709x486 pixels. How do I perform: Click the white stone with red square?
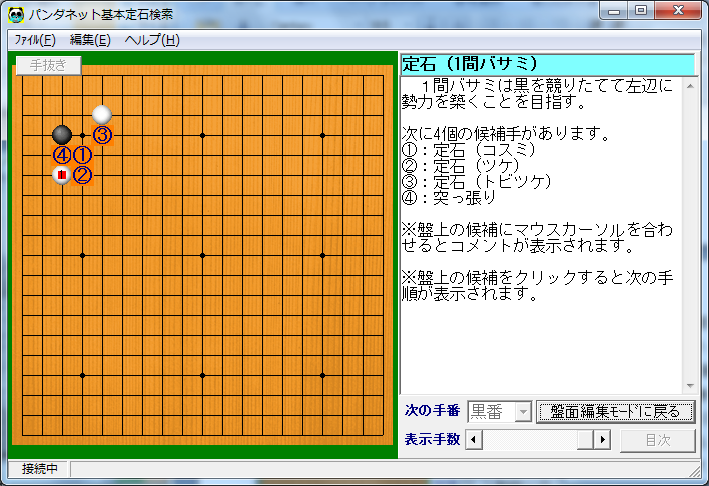pos(62,175)
